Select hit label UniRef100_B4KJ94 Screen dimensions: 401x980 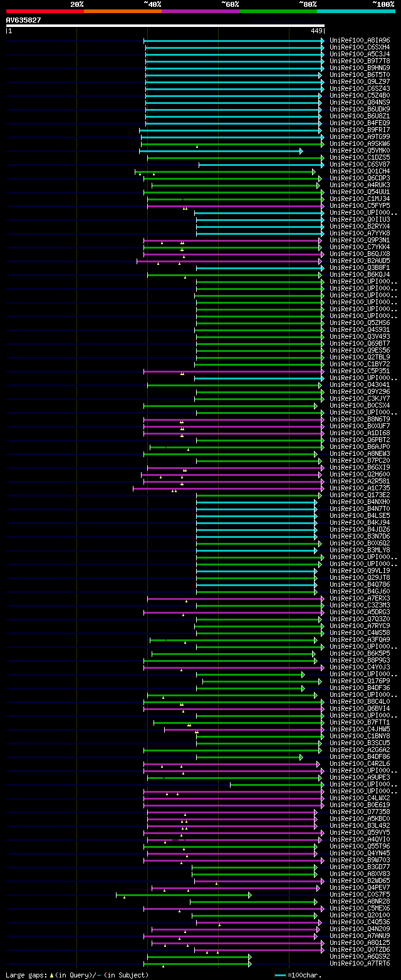[x=360, y=522]
